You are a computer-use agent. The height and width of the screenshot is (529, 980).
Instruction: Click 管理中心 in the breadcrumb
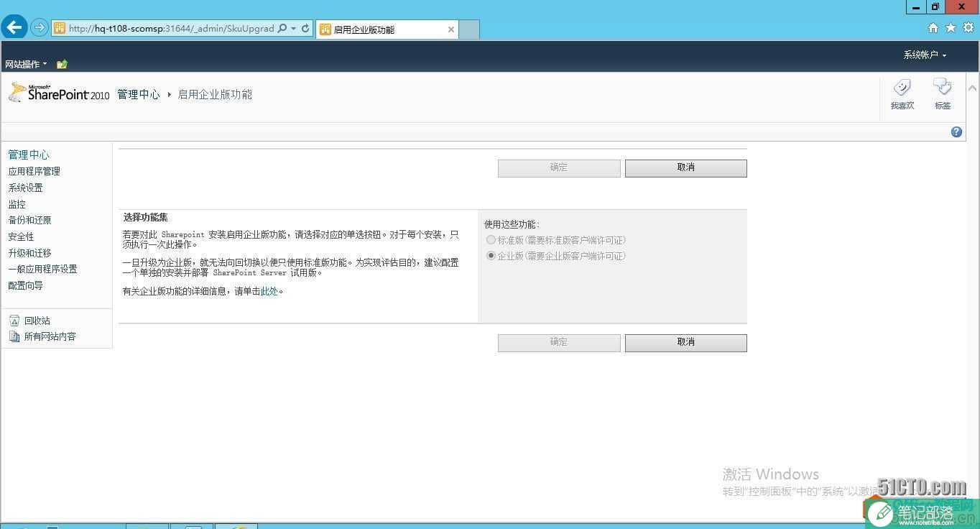139,94
